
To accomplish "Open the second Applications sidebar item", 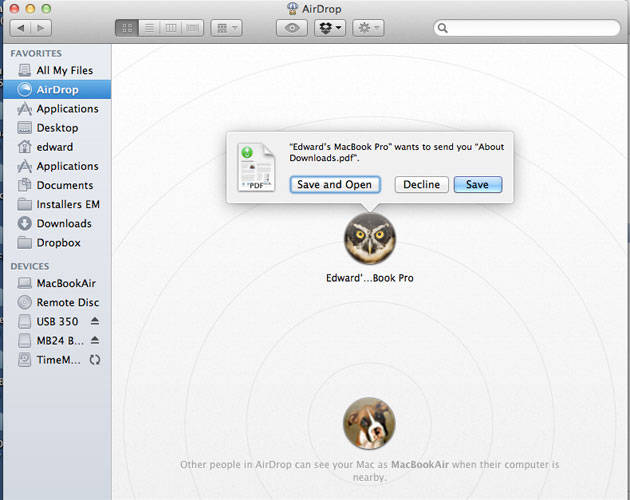I will pyautogui.click(x=57, y=166).
